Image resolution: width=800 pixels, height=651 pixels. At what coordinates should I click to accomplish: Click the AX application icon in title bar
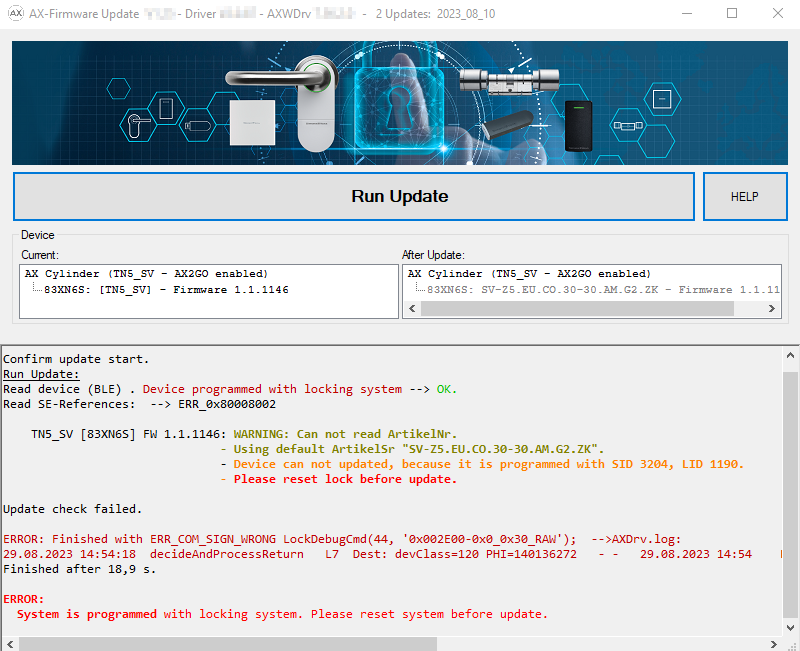point(15,14)
